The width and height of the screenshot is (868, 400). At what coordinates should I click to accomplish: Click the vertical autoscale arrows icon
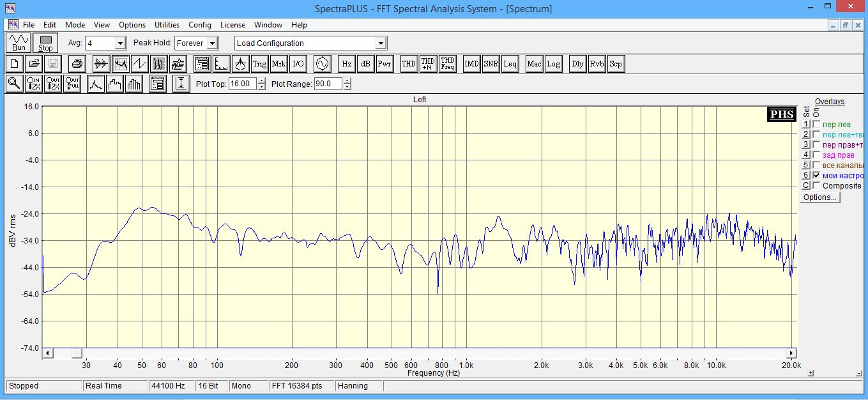[181, 84]
